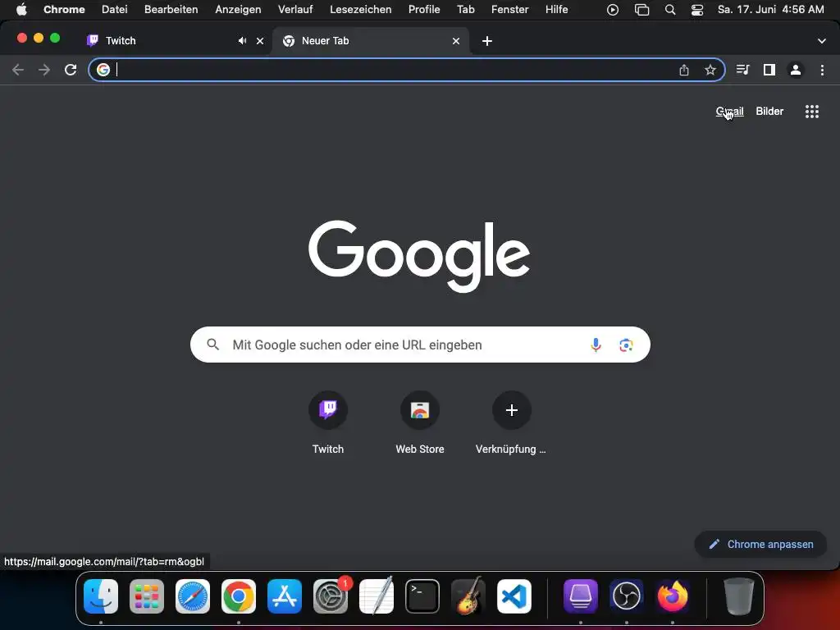The image size is (840, 630).
Task: Open TextEdit from the Dock
Action: coord(377,596)
